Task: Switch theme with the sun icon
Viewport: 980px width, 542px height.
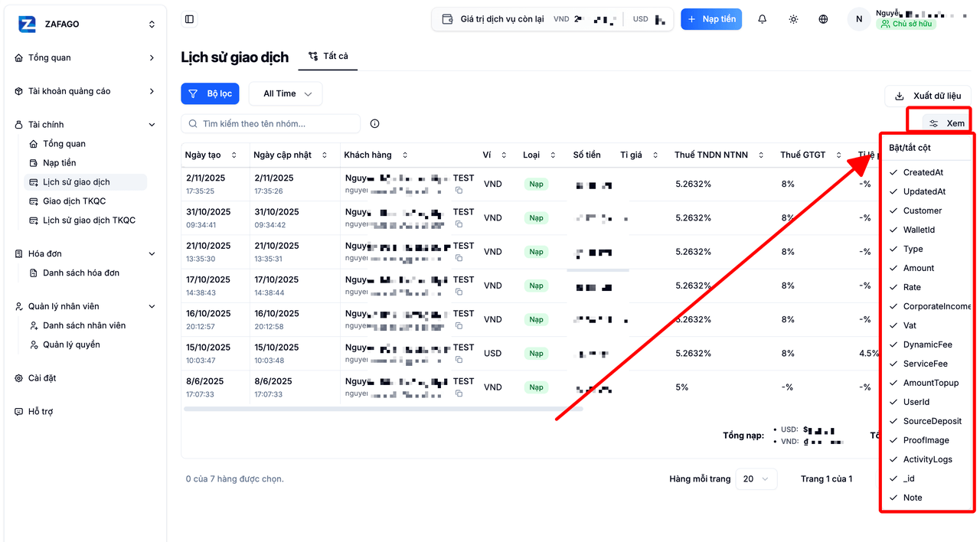Action: 793,19
